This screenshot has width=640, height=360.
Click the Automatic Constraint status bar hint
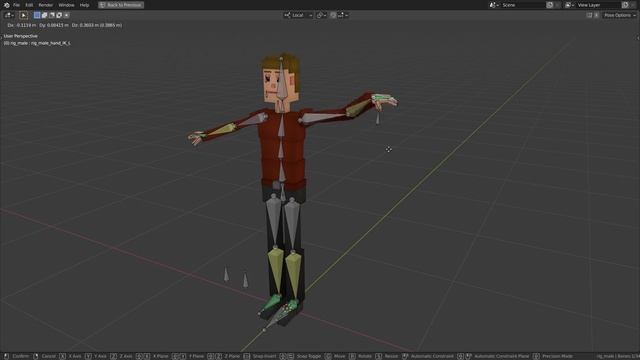432,356
